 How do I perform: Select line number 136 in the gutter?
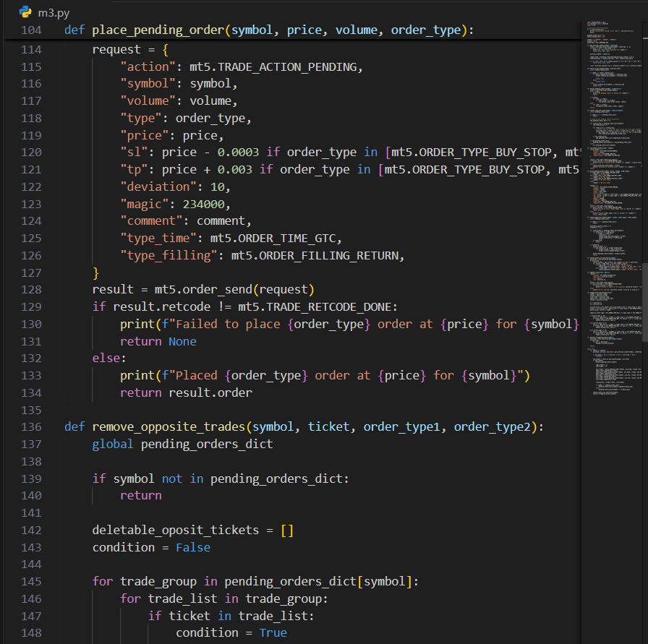[31, 427]
